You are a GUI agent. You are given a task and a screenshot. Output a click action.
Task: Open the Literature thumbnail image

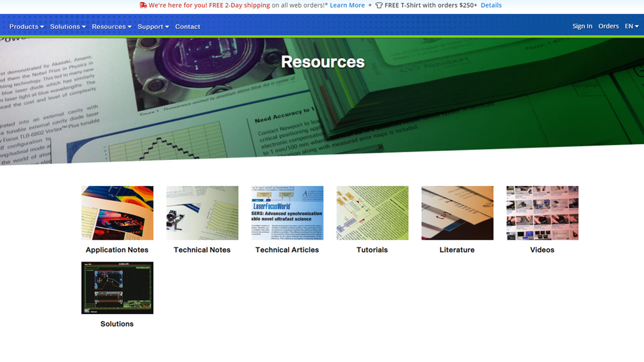coord(457,213)
